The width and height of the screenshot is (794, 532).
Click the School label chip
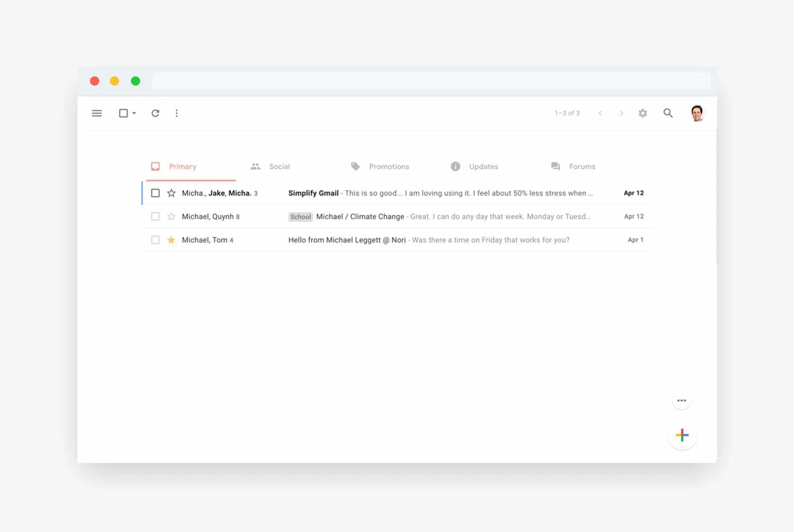click(x=300, y=216)
